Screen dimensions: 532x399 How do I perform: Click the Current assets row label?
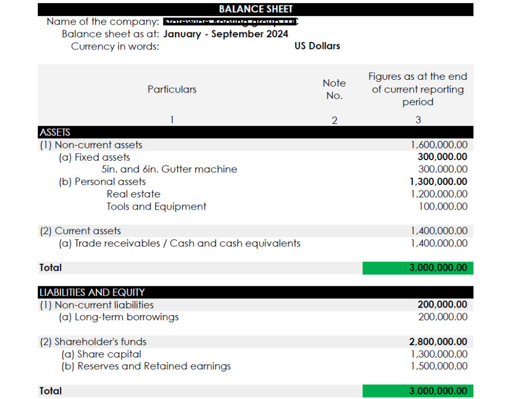[x=80, y=231]
